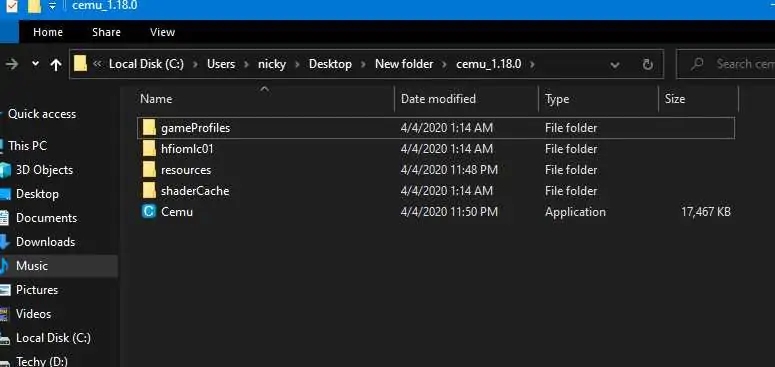
Task: Click the '17,467 KB' size value
Action: [705, 212]
